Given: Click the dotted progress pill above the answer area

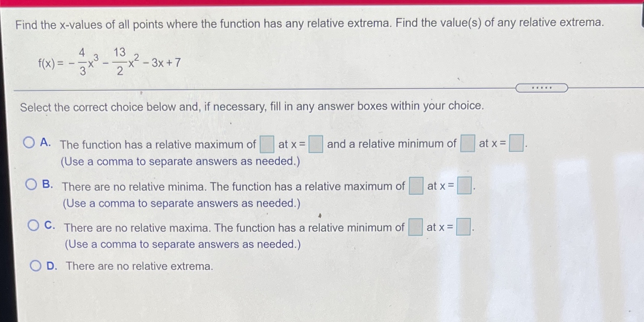Looking at the screenshot, I should [541, 88].
